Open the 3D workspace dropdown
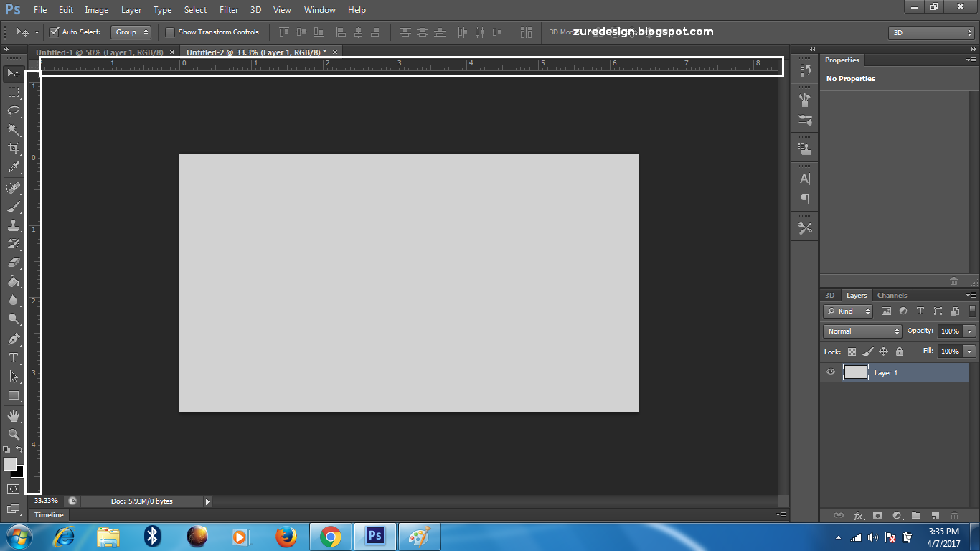 931,33
